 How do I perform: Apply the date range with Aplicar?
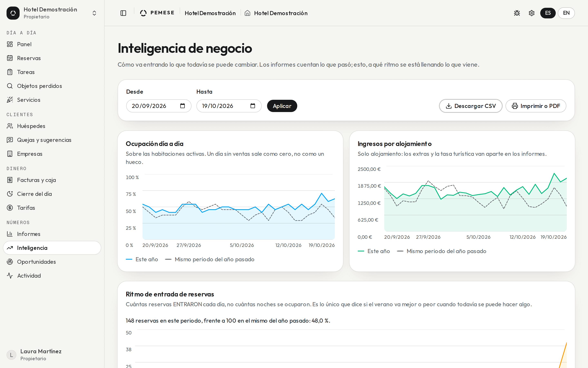282,106
